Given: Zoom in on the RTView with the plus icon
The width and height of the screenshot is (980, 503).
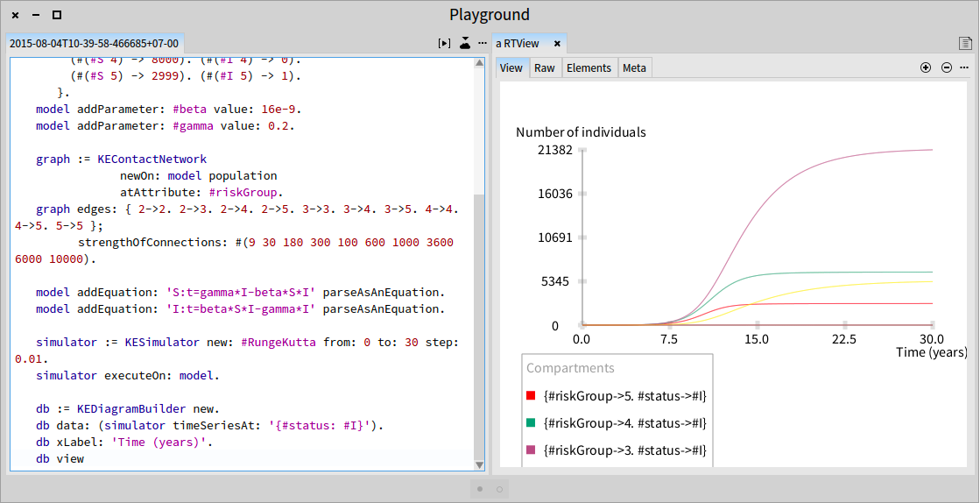Looking at the screenshot, I should point(926,67).
